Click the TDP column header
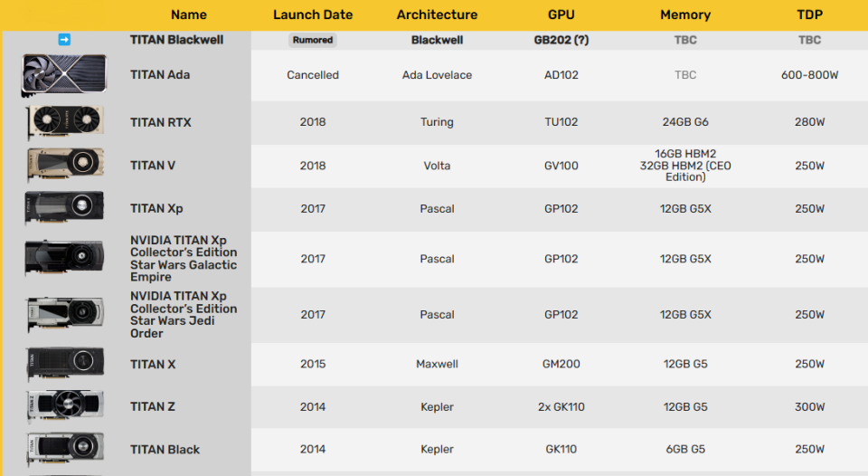 coord(810,15)
